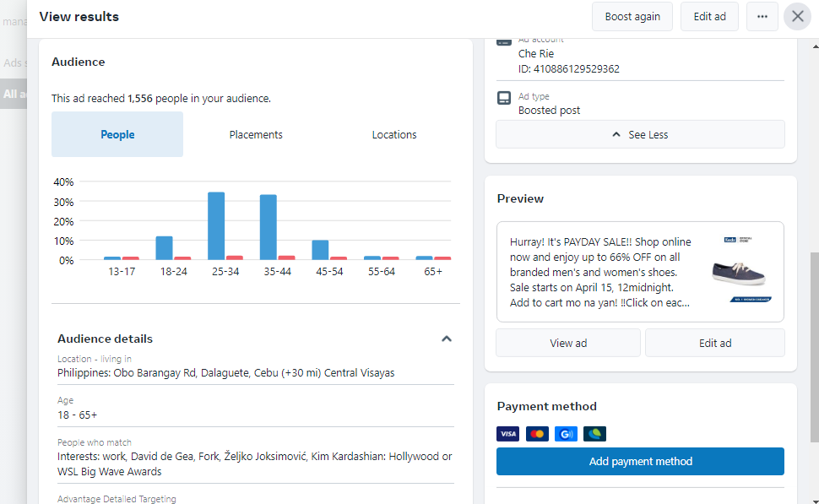Click the GCash payment icon
Image resolution: width=819 pixels, height=504 pixels.
pyautogui.click(x=566, y=434)
